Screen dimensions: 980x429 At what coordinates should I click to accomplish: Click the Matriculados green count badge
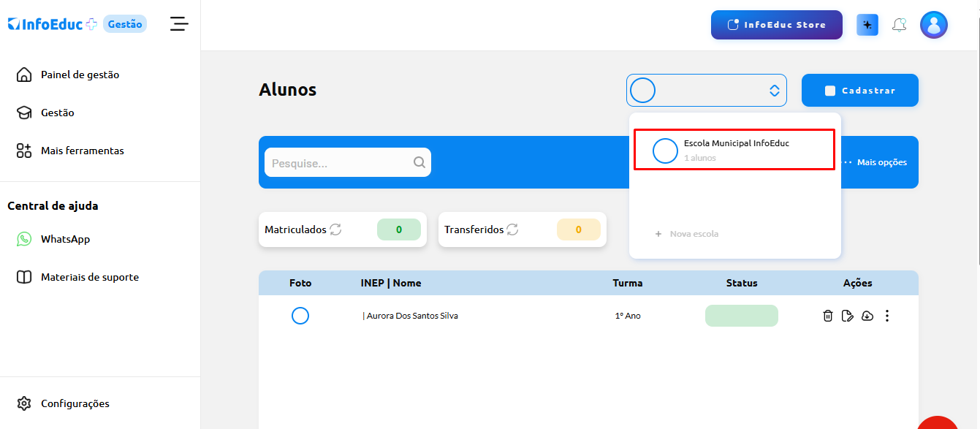tap(399, 229)
